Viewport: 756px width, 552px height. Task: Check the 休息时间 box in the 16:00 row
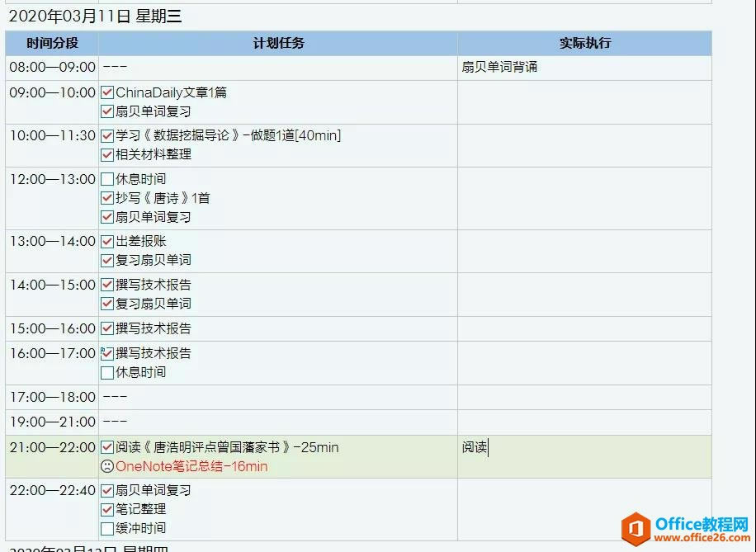[x=106, y=372]
